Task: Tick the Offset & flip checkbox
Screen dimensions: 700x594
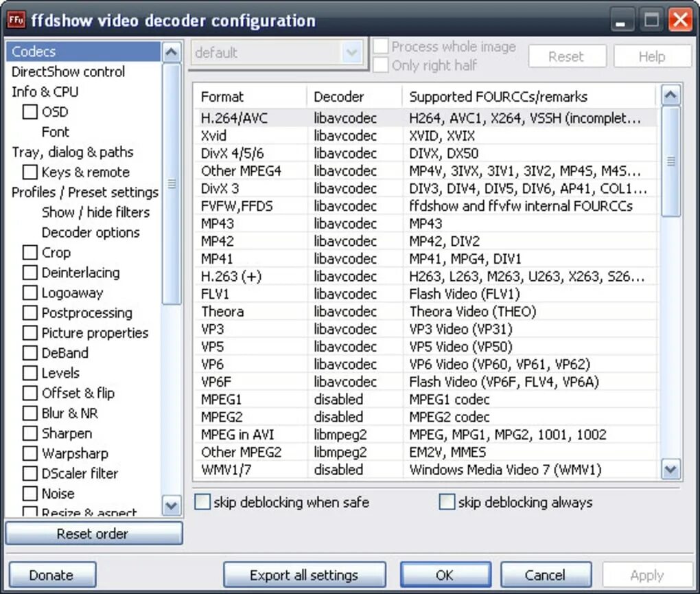Action: coord(30,393)
